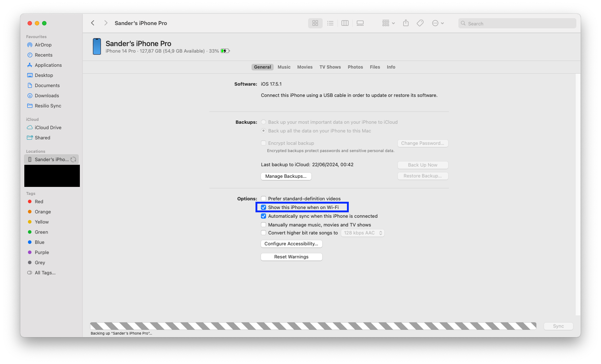Click the battery charging icon
The image size is (601, 364).
click(225, 51)
